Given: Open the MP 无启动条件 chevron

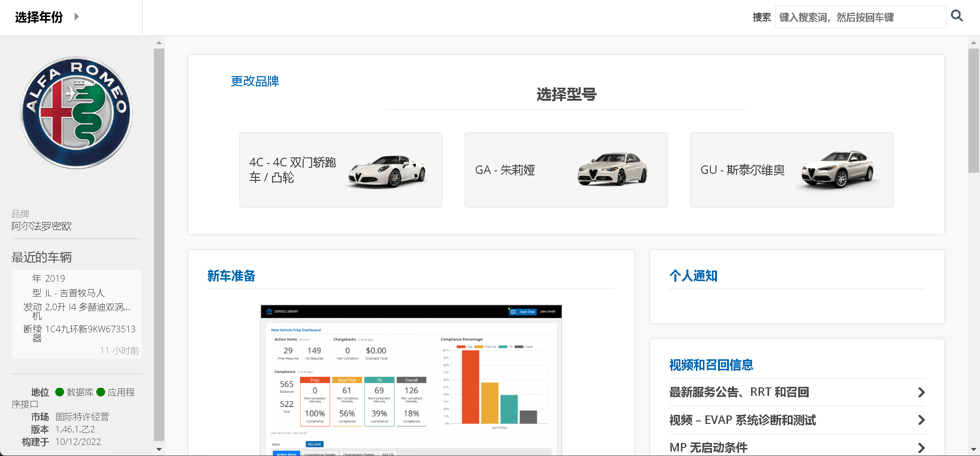Looking at the screenshot, I should [921, 447].
